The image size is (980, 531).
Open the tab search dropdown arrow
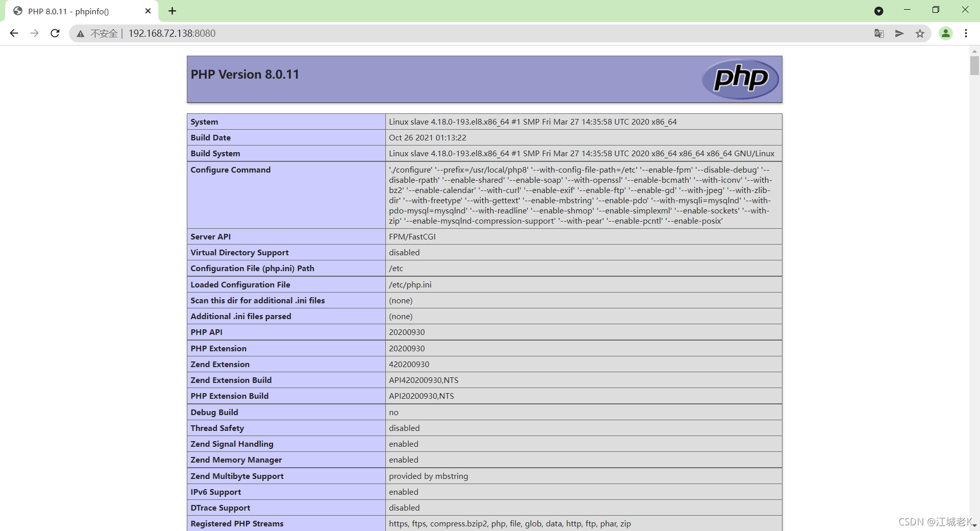[878, 11]
